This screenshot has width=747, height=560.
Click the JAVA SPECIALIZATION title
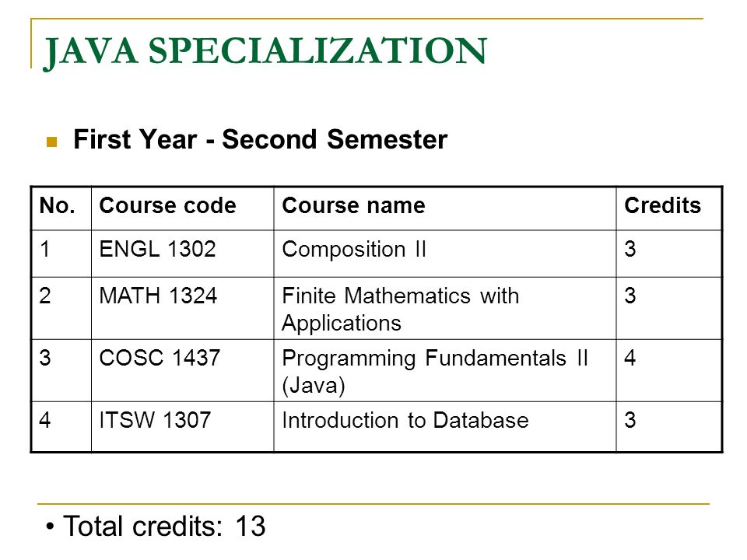(265, 51)
